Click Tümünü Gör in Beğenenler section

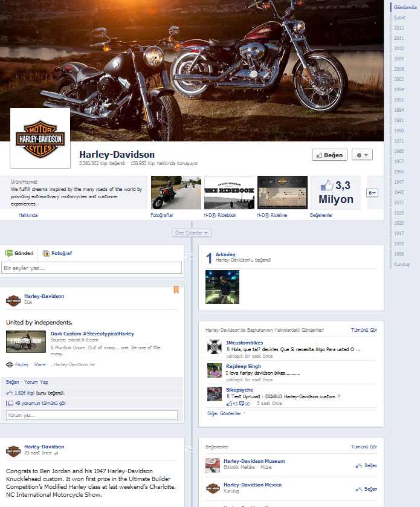coord(364,447)
